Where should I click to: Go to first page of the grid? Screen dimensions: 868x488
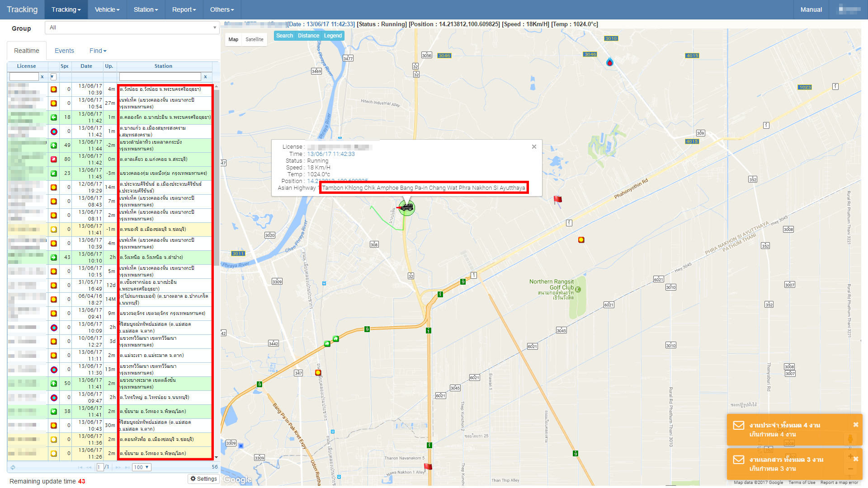point(80,467)
